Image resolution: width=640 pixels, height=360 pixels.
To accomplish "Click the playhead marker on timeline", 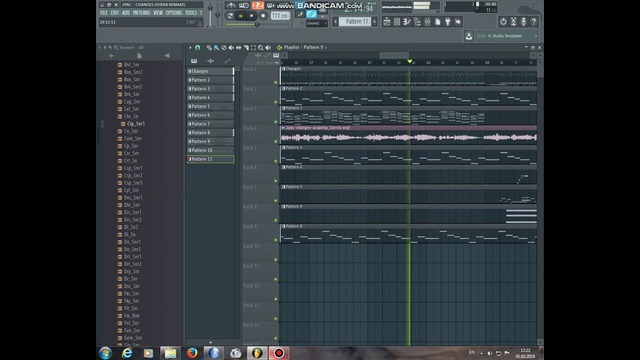I will tap(409, 62).
